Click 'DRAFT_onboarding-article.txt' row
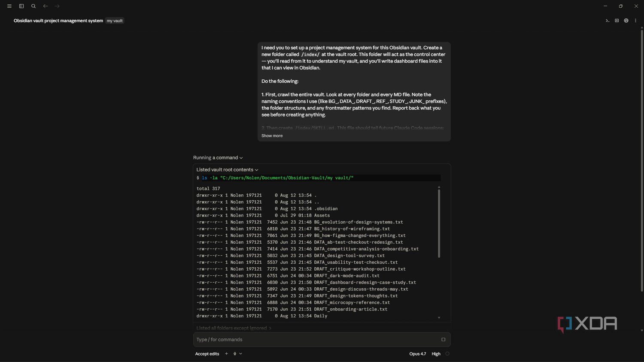The width and height of the screenshot is (644, 362). click(292, 309)
